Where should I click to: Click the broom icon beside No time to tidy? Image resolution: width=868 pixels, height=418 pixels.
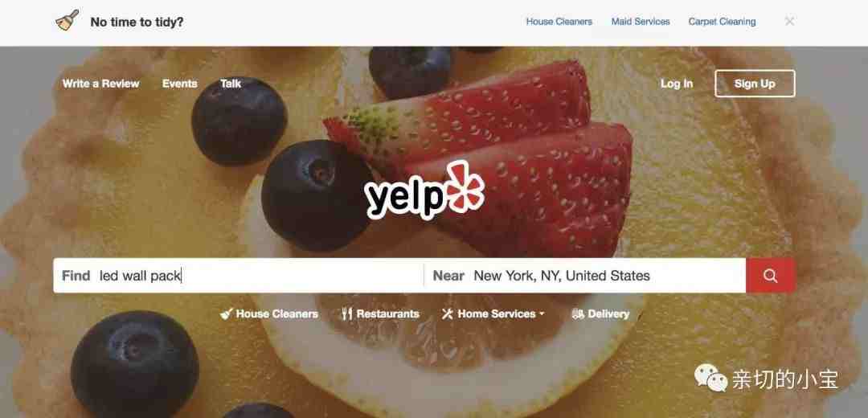pos(68,21)
